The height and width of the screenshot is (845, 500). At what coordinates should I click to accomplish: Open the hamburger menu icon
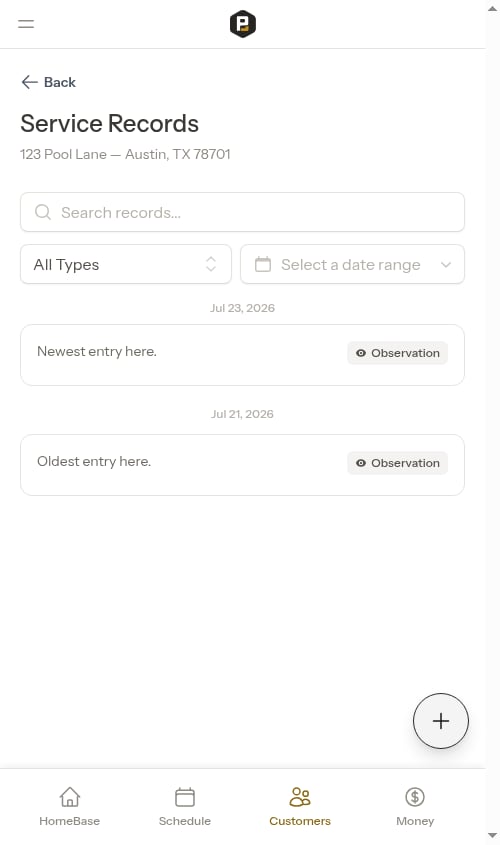(26, 24)
